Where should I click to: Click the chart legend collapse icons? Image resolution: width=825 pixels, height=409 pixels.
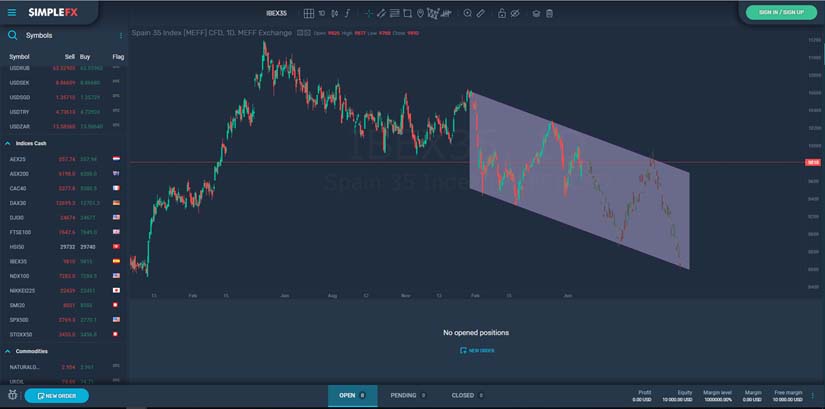pos(304,33)
